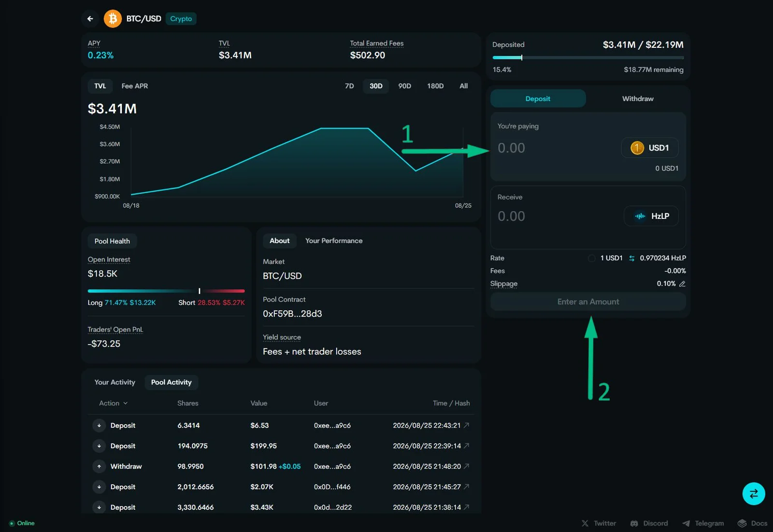
Task: Open transaction hash link for 21:45:27 deposit
Action: pos(466,487)
